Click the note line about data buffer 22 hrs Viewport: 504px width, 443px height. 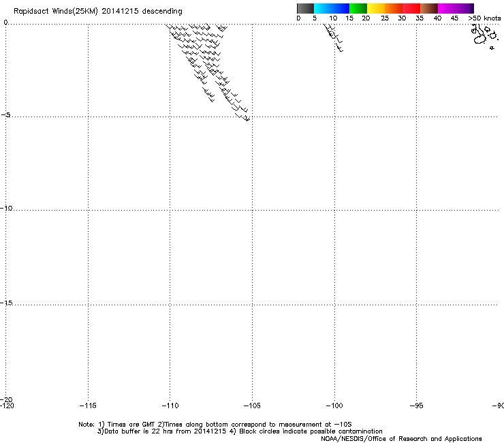coord(240,431)
